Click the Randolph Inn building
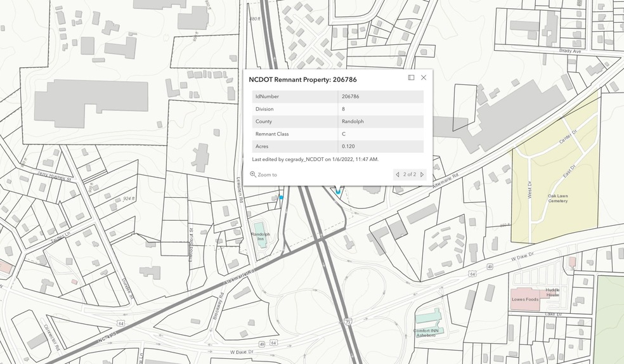The height and width of the screenshot is (364, 624). coord(259,229)
